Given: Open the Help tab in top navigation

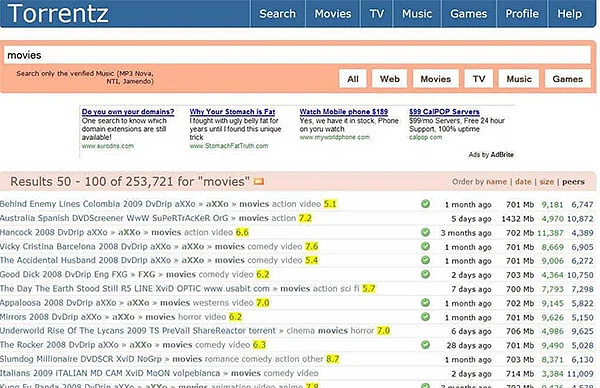Looking at the screenshot, I should 569,14.
